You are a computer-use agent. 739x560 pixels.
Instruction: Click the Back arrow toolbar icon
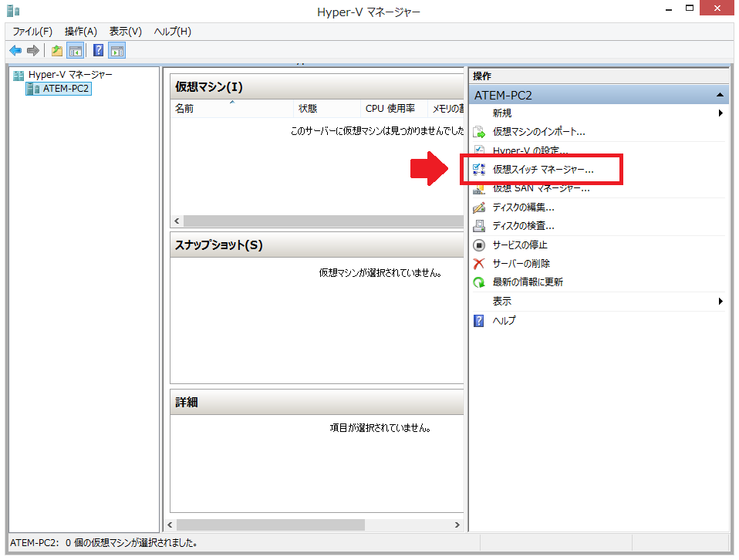15,50
